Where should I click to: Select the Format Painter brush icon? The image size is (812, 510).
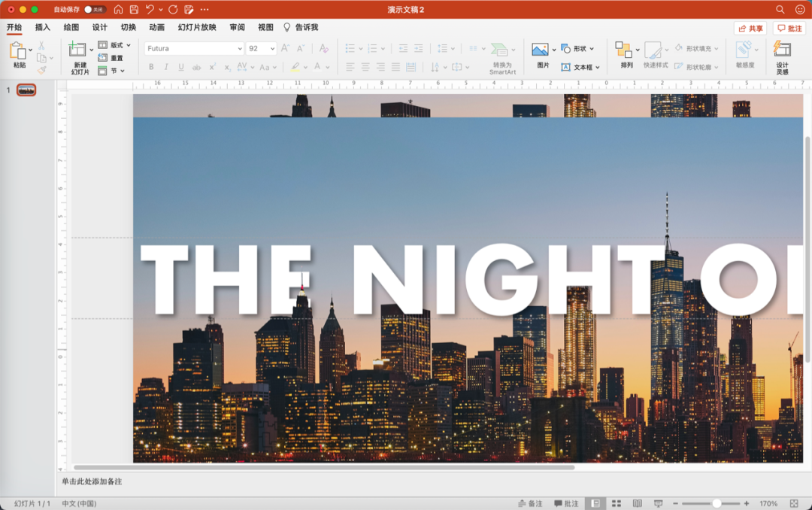click(41, 70)
